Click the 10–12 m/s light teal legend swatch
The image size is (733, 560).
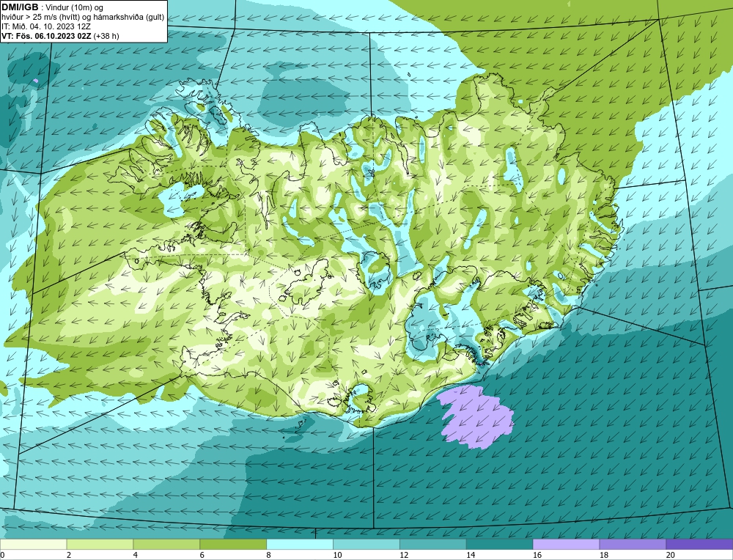pyautogui.click(x=366, y=544)
